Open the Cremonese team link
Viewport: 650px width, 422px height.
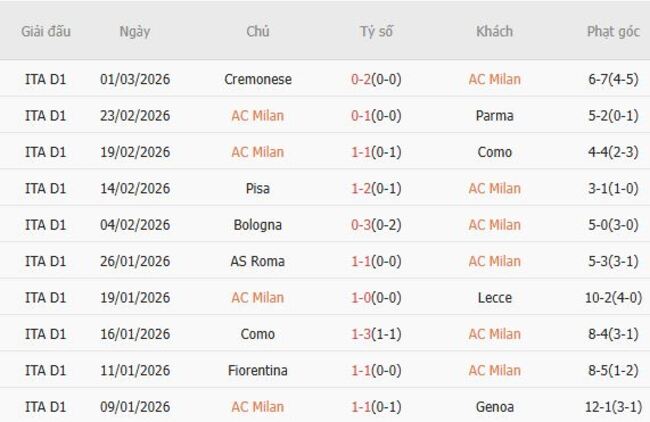click(x=258, y=79)
